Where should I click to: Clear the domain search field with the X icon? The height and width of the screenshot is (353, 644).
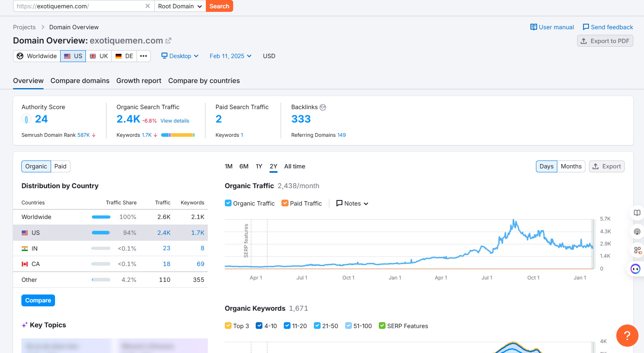[x=147, y=6]
